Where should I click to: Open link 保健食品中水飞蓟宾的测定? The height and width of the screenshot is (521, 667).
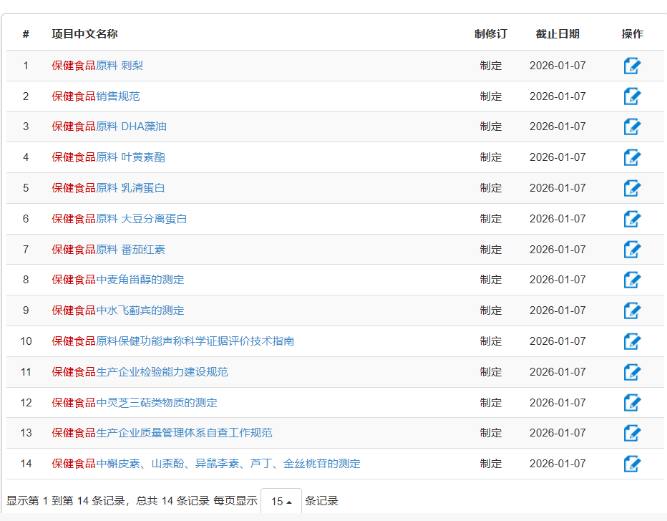(118, 311)
